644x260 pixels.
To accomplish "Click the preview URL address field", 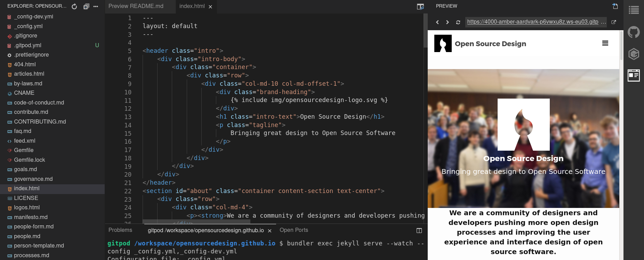I will point(536,22).
